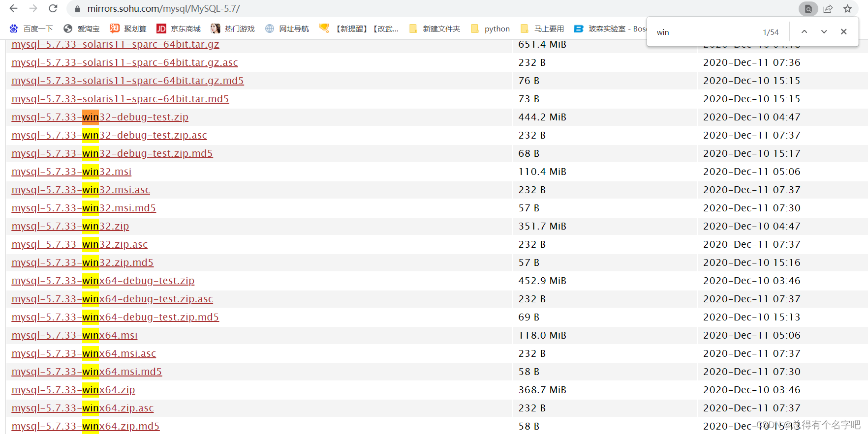
Task: Open mysql-5.7.33-winx64.zip.md5 link
Action: [86, 426]
